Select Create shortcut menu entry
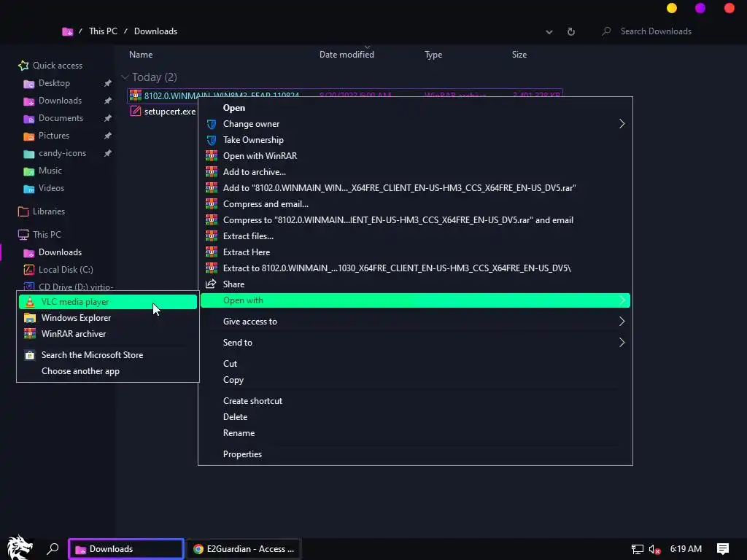Screen dimensions: 747x560 pos(415,401)
